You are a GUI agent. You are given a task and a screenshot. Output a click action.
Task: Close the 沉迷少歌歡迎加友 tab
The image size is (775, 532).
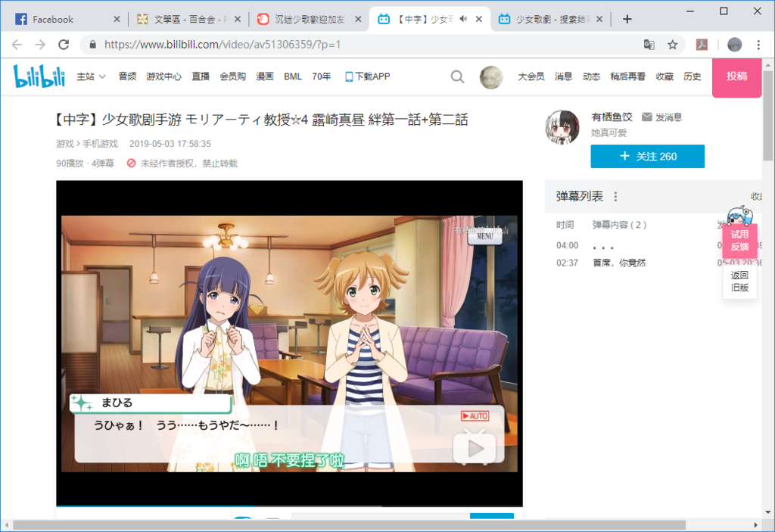pyautogui.click(x=358, y=19)
